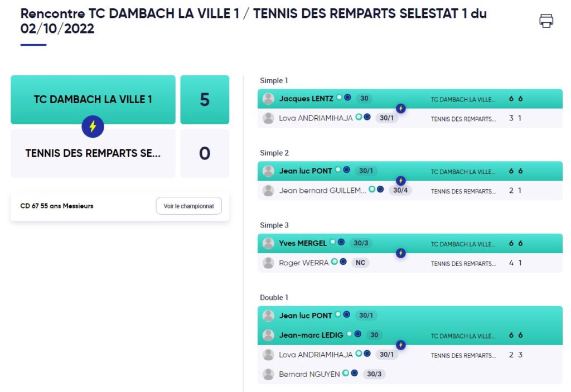Select the TC DAMBACH LA VILLE 1 team card
This screenshot has width=571, height=392.
(x=93, y=99)
